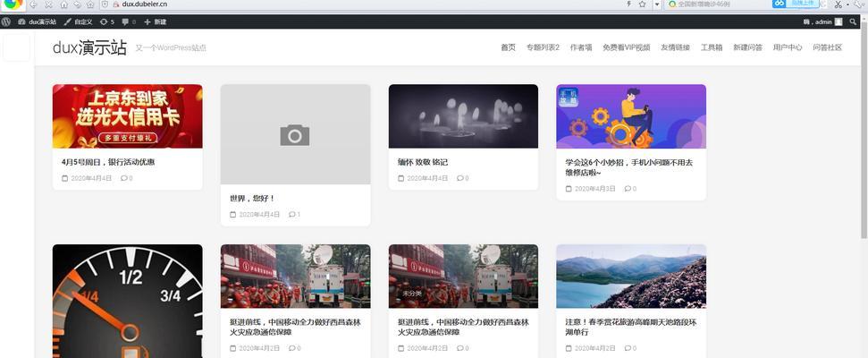Click the scissors screenshot tool icon

[x=839, y=4]
